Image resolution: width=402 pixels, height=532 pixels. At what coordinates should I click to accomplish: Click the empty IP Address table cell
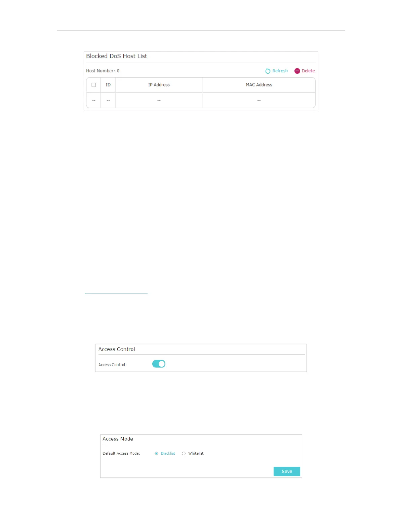(x=159, y=100)
